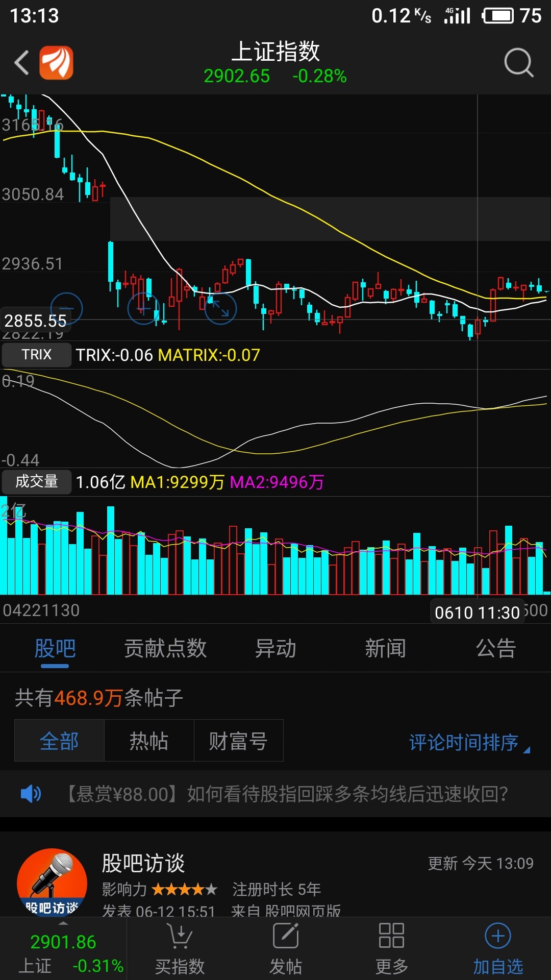The height and width of the screenshot is (980, 551).
Task: Tap the 04221130 start date label
Action: [x=41, y=610]
